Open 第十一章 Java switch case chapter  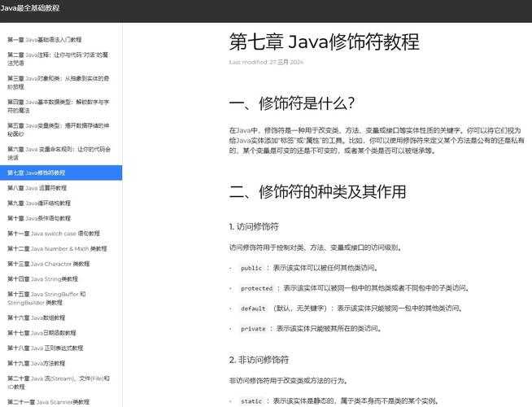pos(54,233)
